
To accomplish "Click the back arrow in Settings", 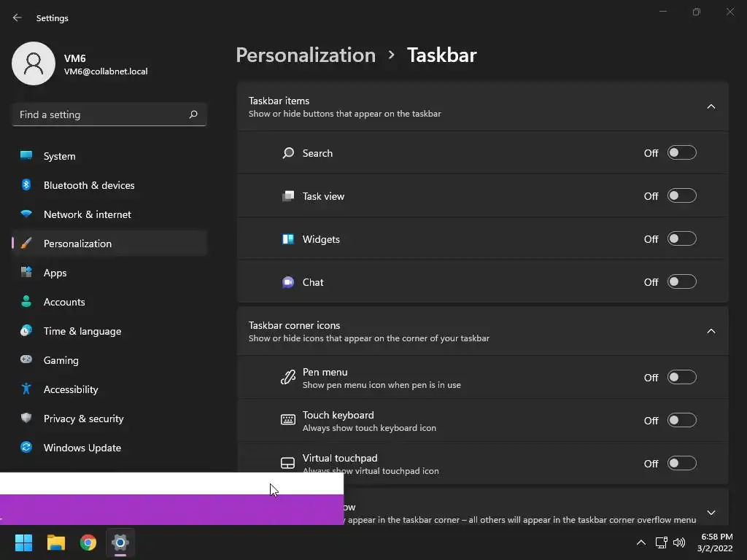I will coord(18,17).
